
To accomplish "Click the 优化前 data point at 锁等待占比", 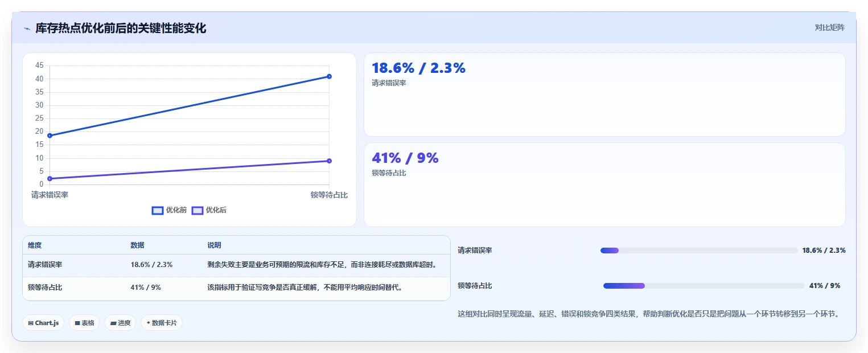I will coord(329,76).
